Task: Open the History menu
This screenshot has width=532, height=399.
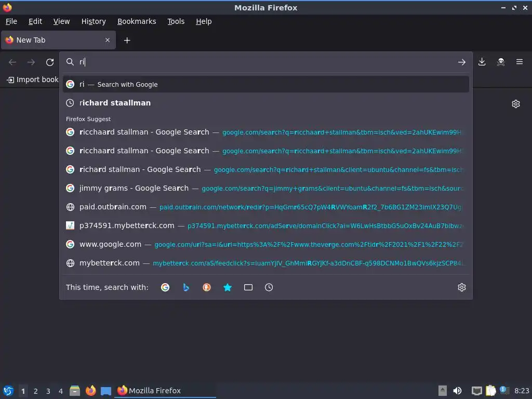Action: pyautogui.click(x=94, y=21)
